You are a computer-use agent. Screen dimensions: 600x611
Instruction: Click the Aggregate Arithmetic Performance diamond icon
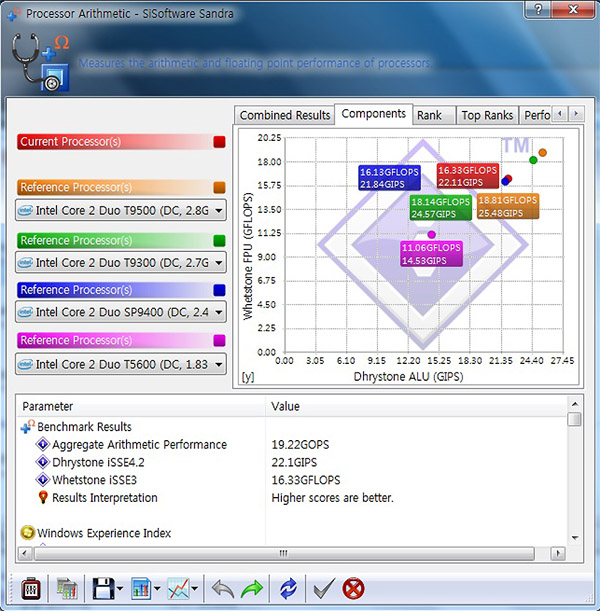(42, 444)
